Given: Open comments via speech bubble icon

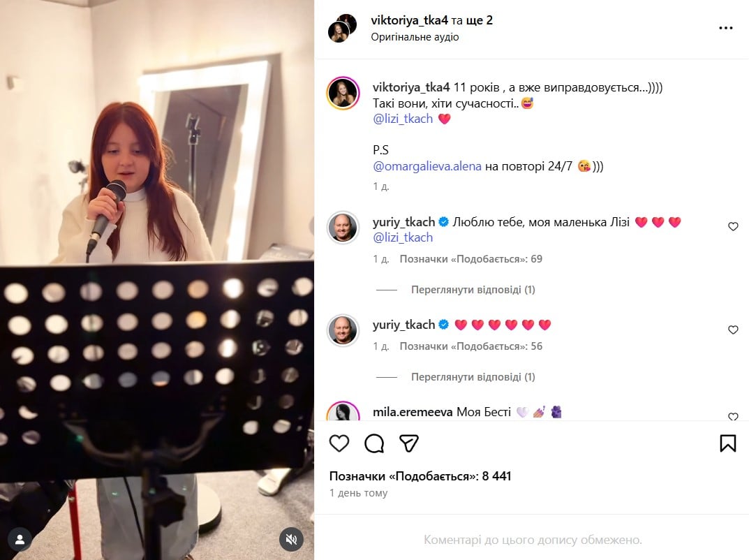Looking at the screenshot, I should point(374,443).
